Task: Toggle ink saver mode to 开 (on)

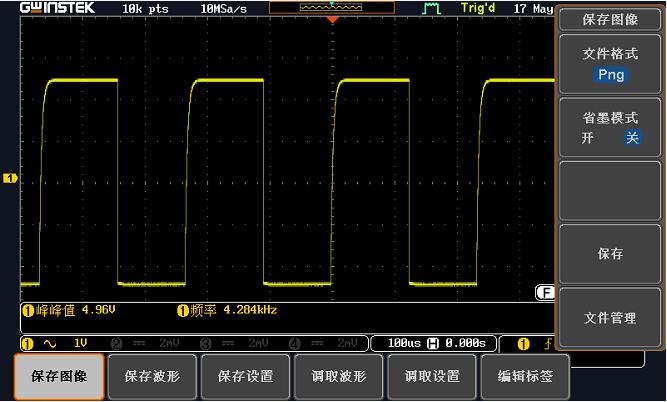Action: [587, 138]
